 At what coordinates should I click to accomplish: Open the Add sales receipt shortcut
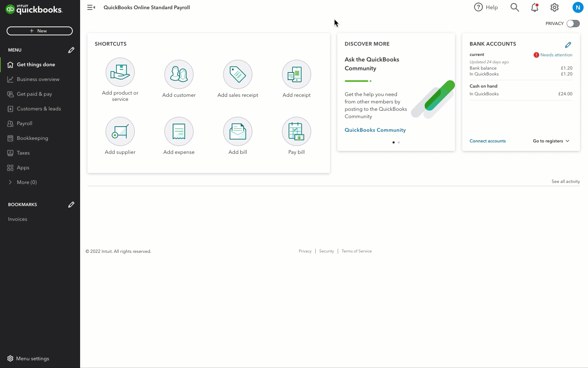pos(238,79)
